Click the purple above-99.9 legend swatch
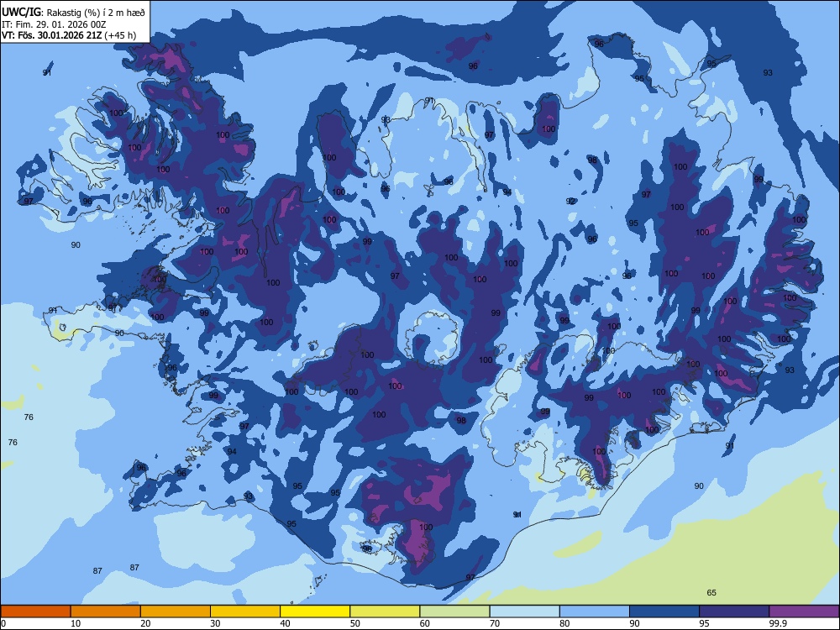This screenshot has height=630, width=840. coord(804,612)
